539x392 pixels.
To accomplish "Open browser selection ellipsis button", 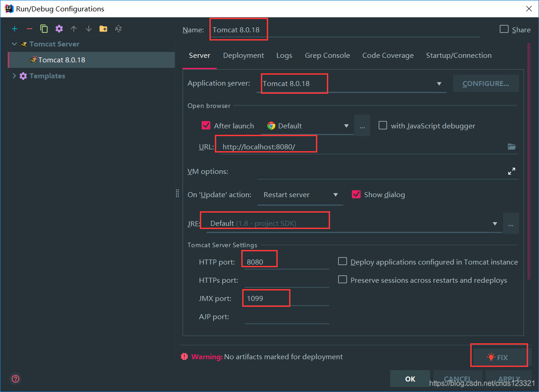I will click(362, 126).
